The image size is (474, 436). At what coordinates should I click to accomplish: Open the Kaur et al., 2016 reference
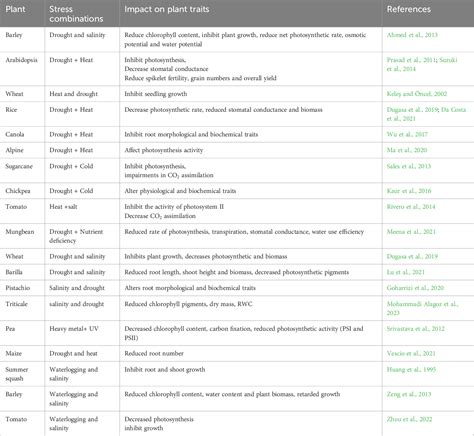(x=409, y=191)
